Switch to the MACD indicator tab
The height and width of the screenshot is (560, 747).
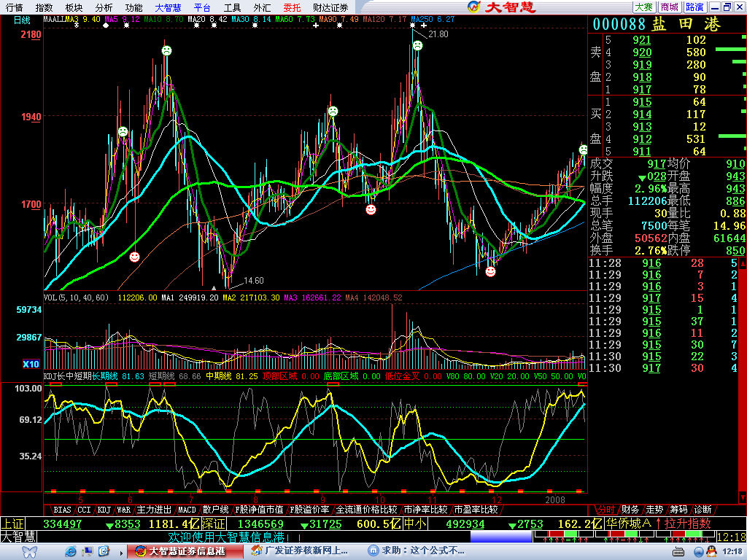point(187,510)
